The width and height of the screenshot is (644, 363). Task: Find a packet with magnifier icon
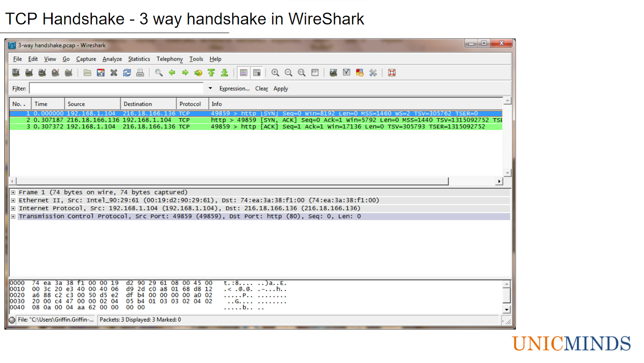pos(159,73)
